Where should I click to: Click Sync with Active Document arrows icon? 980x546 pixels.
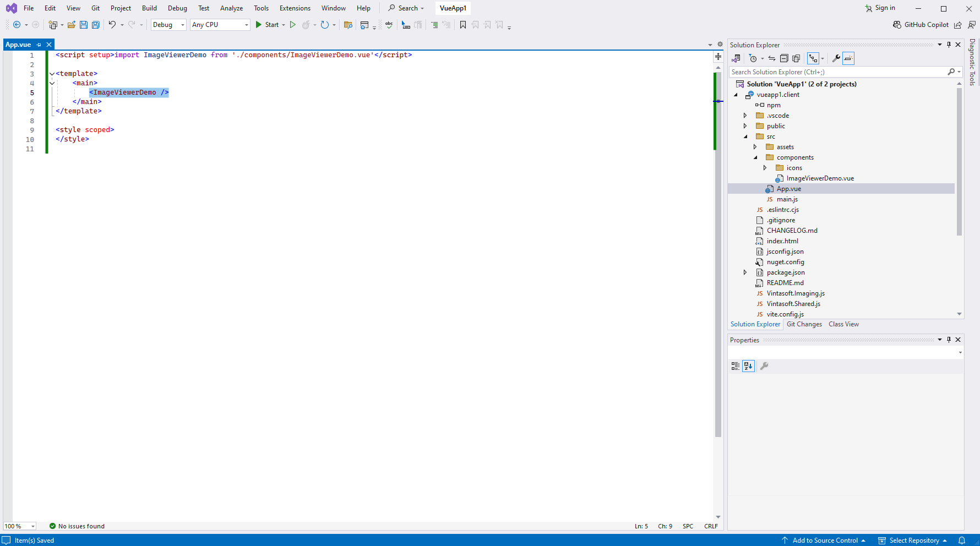(x=772, y=58)
